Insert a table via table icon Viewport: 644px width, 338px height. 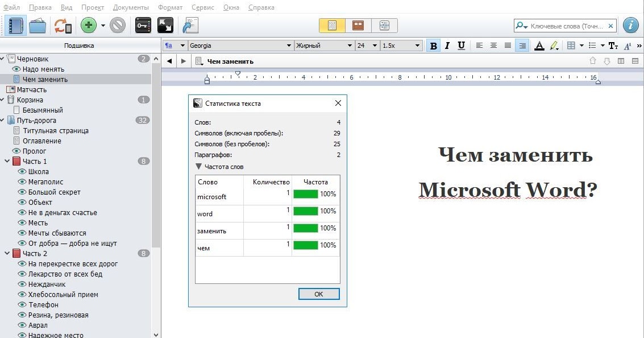click(x=571, y=46)
